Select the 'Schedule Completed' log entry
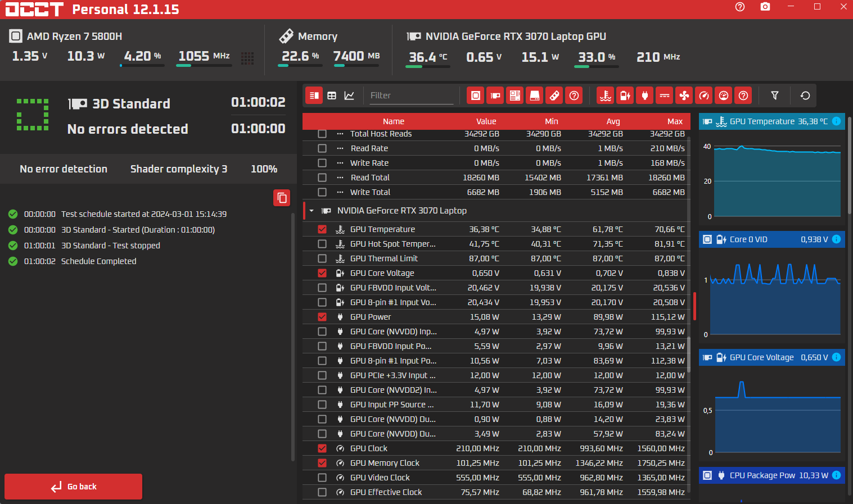The width and height of the screenshot is (853, 504). coord(98,261)
